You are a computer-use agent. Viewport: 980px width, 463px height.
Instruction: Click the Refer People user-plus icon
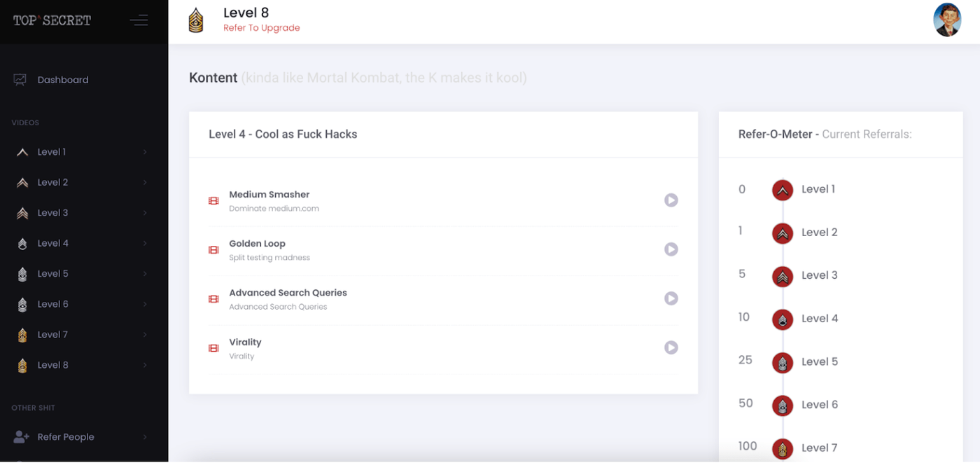pos(21,437)
